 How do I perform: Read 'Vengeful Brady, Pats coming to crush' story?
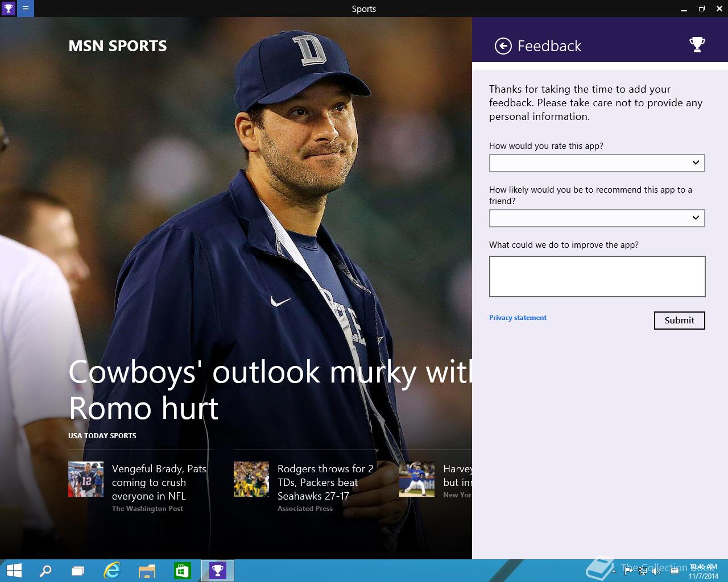[159, 483]
